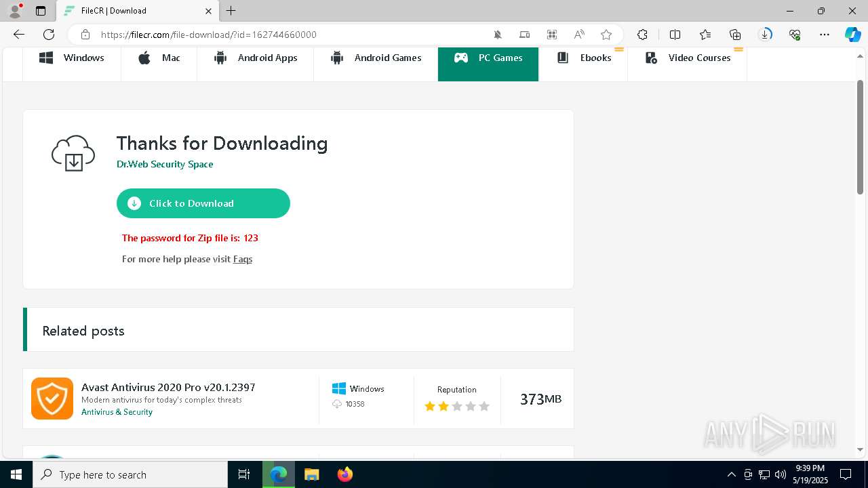This screenshot has width=868, height=488.
Task: Click the green Click to Download button
Action: click(203, 203)
